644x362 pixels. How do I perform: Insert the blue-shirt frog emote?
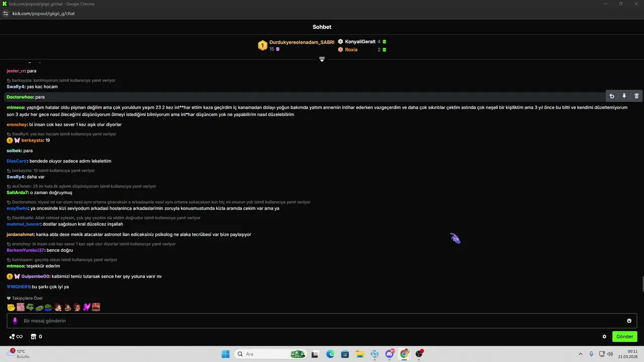point(49,307)
